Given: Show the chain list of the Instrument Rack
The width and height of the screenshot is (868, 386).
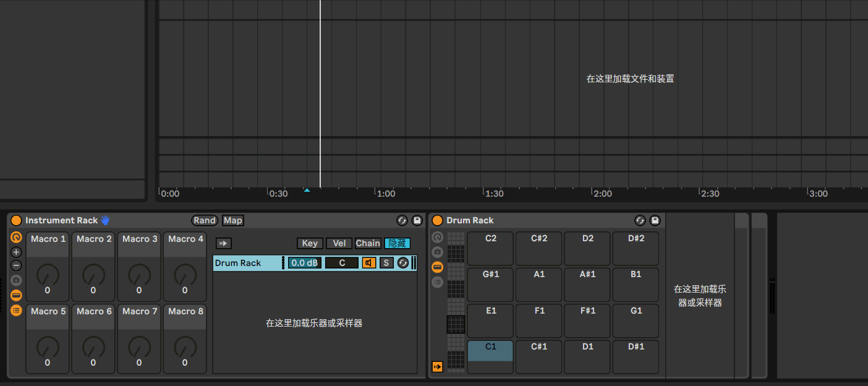Looking at the screenshot, I should (16, 310).
